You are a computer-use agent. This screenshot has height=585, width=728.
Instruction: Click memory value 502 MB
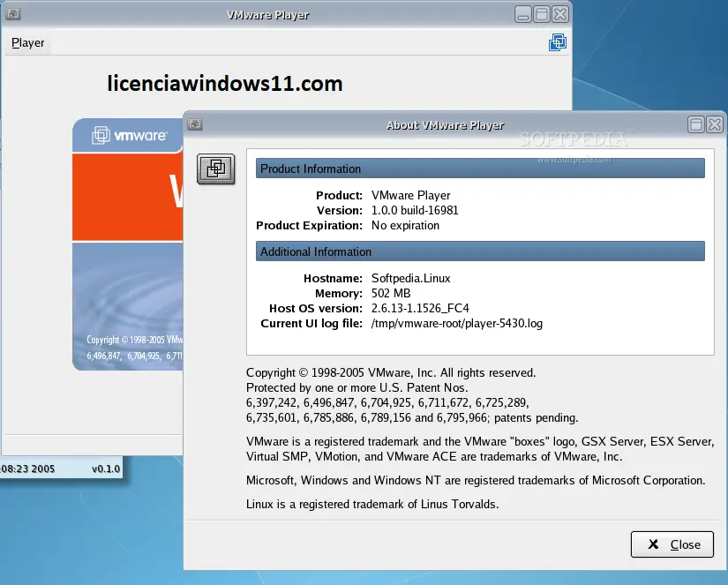391,293
